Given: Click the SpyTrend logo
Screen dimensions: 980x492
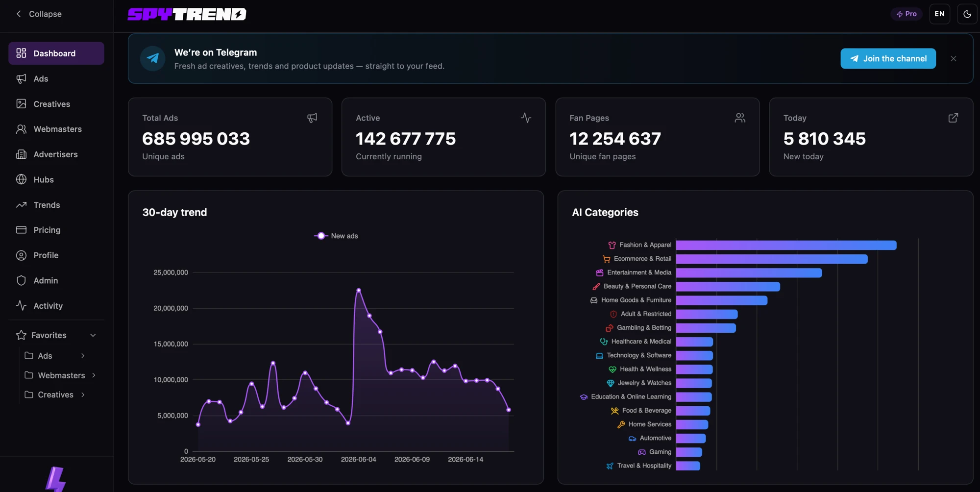Looking at the screenshot, I should point(187,14).
